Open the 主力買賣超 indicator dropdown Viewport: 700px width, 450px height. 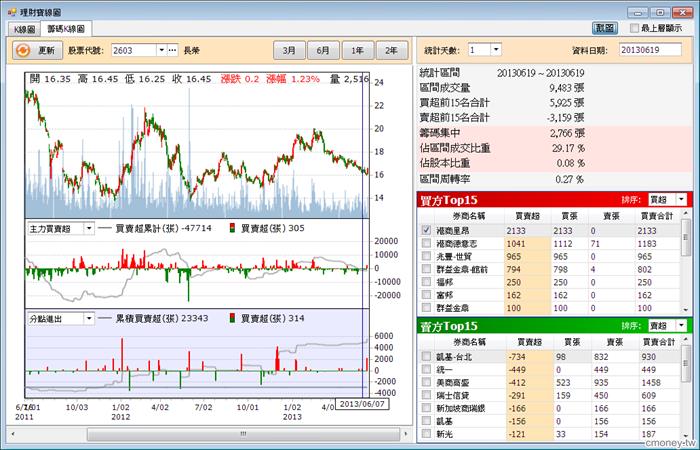pyautogui.click(x=88, y=229)
